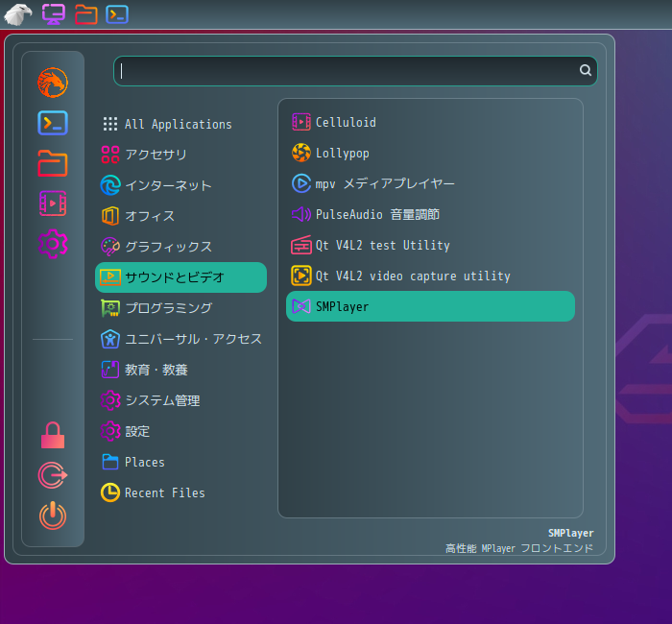Open the ユニバーサル・アクセス category
672x624 pixels.
click(180, 339)
